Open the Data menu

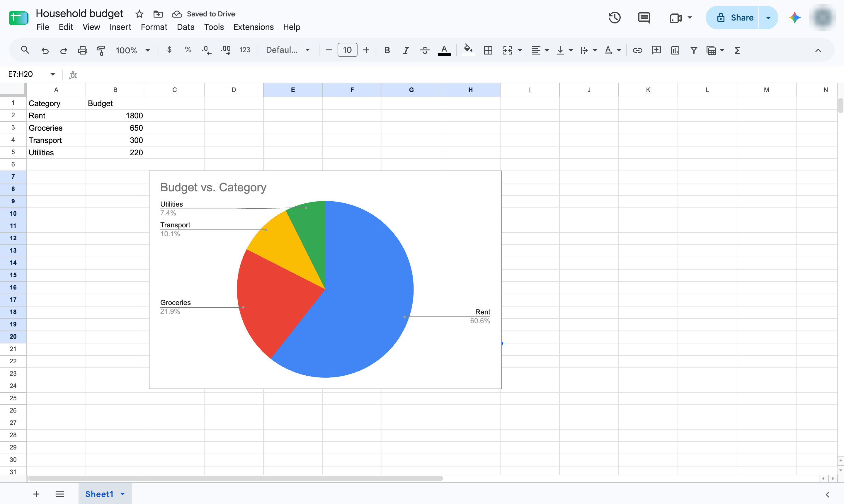click(186, 27)
